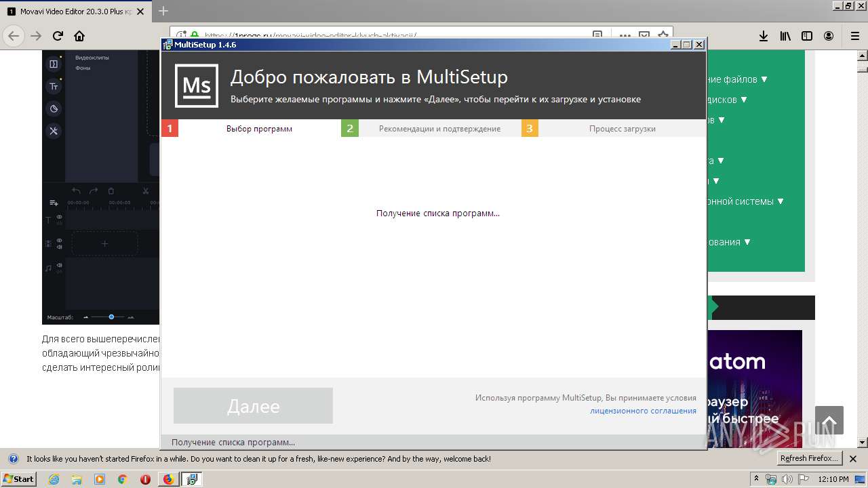Screen dimensions: 868x488
Task: Launch Internet Explorer from taskbar
Action: [54, 479]
